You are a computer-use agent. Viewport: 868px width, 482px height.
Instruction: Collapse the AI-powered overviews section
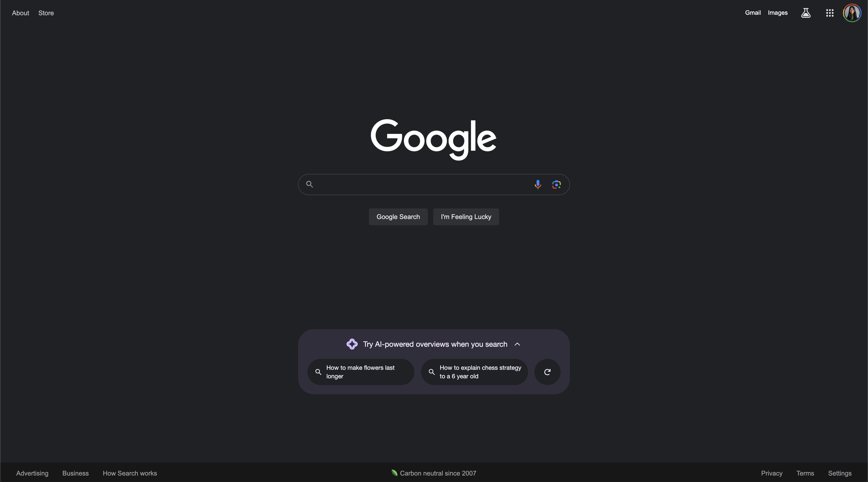[516, 344]
